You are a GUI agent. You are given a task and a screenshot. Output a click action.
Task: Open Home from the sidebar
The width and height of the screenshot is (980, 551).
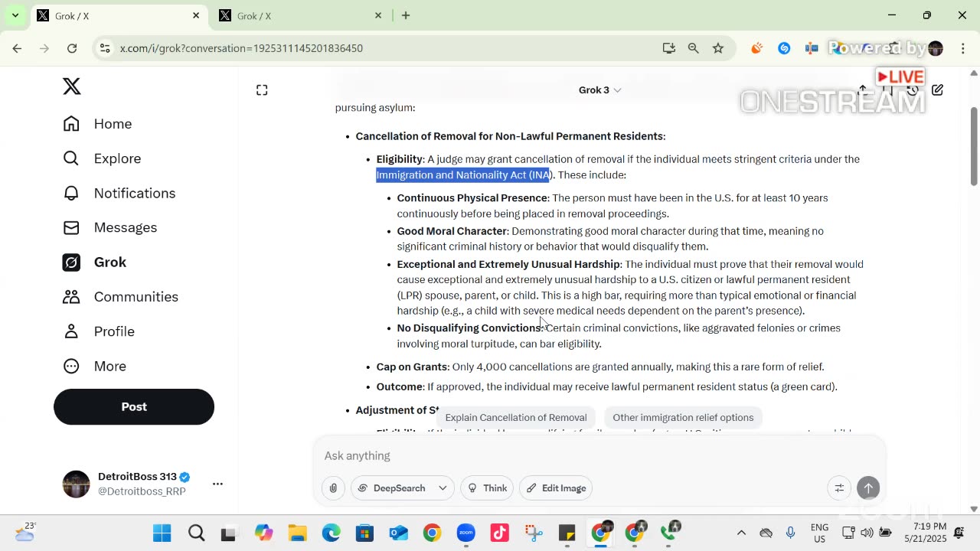97,124
